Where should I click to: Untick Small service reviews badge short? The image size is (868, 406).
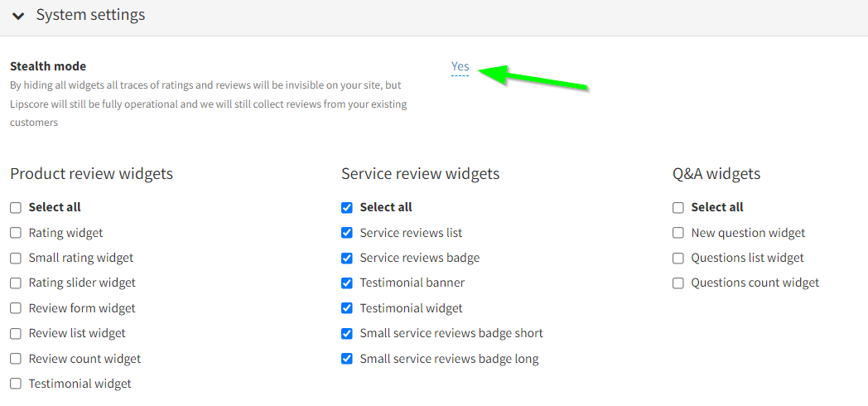coord(347,333)
